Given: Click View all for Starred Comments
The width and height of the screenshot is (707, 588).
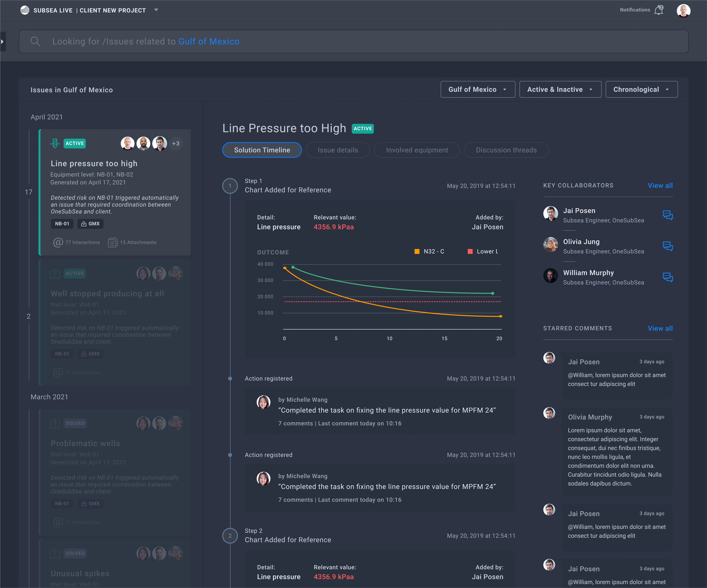Looking at the screenshot, I should [660, 328].
